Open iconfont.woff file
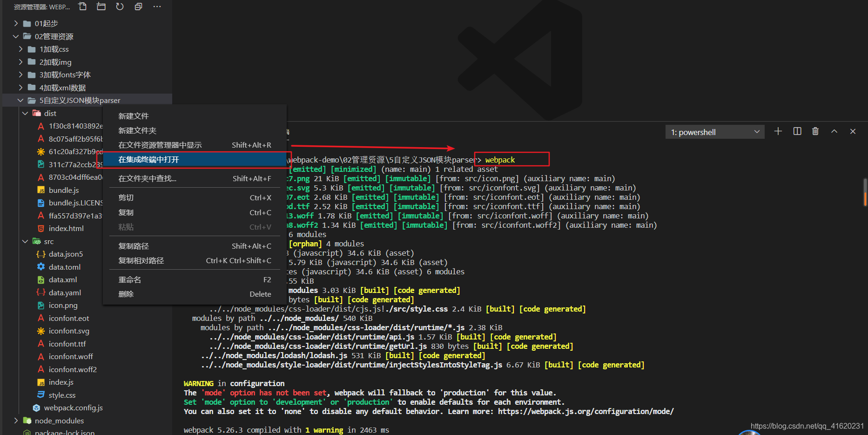868x435 pixels. (71, 356)
